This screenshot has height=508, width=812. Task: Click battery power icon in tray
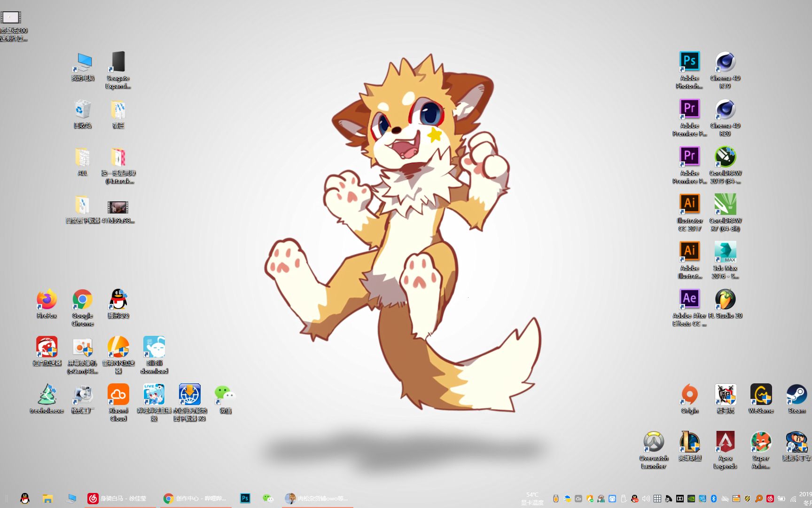[x=781, y=499]
